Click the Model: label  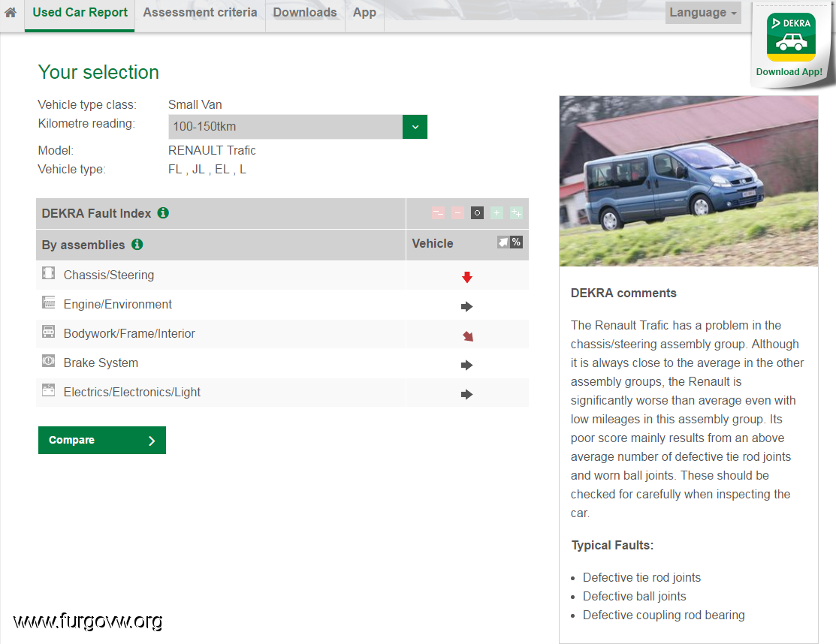(x=56, y=151)
